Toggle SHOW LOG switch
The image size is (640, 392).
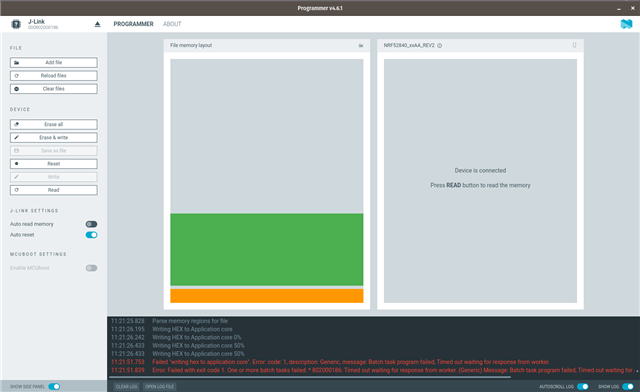coord(628,386)
